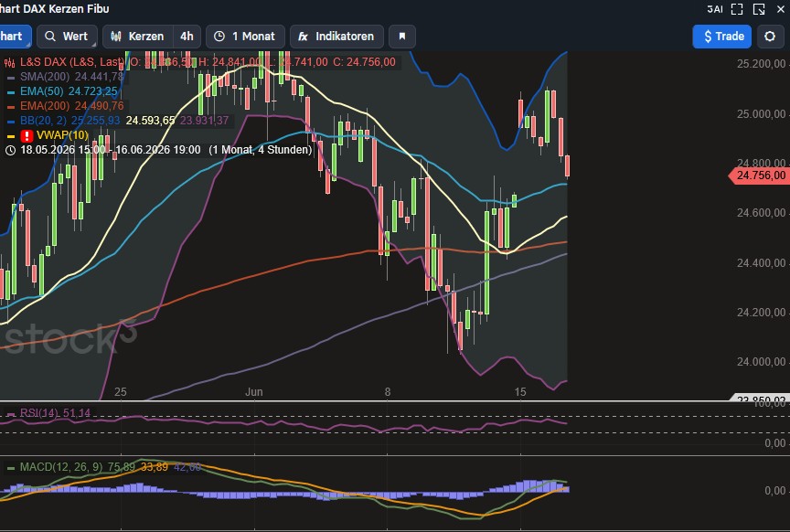
Task: Open the Wert search button
Action: point(67,37)
